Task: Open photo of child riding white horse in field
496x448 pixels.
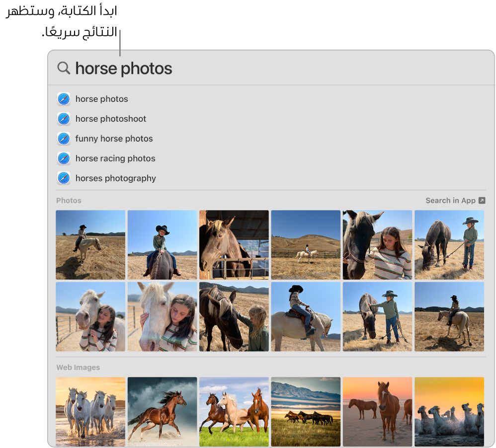Action: click(x=90, y=245)
